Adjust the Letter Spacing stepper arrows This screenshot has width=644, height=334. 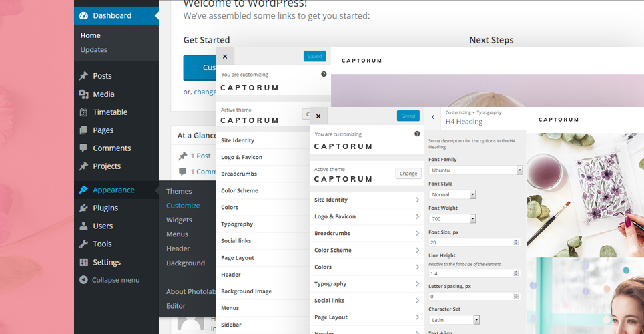pos(517,296)
